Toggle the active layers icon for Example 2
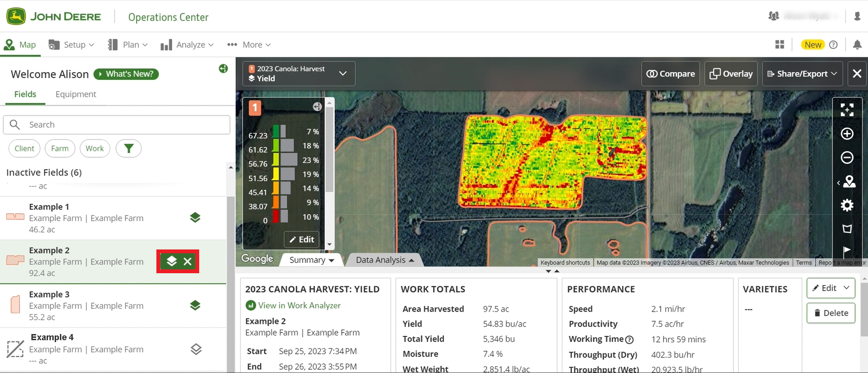 [172, 261]
